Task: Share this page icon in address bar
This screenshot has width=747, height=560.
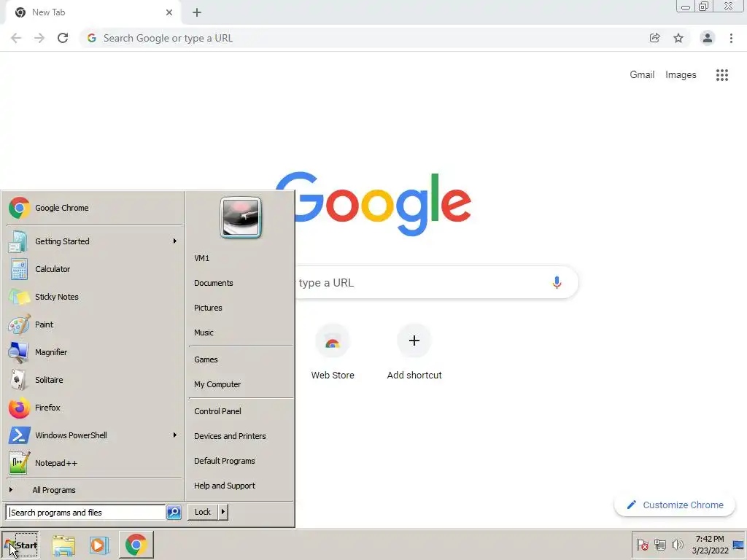Action: pos(654,38)
